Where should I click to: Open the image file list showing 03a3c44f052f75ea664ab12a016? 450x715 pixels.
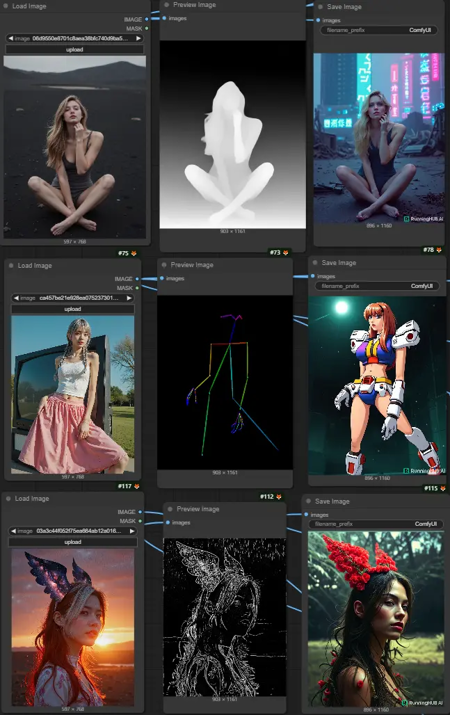pos(72,531)
